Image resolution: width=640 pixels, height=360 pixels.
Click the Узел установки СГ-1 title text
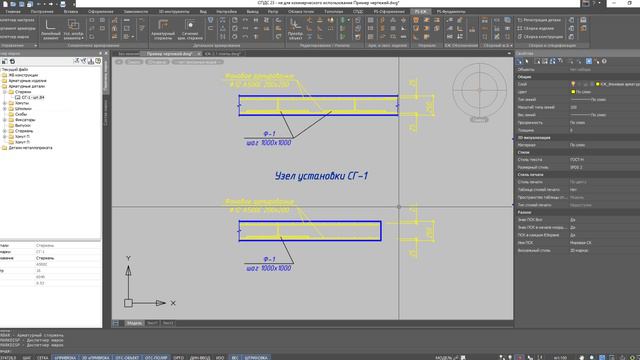321,176
